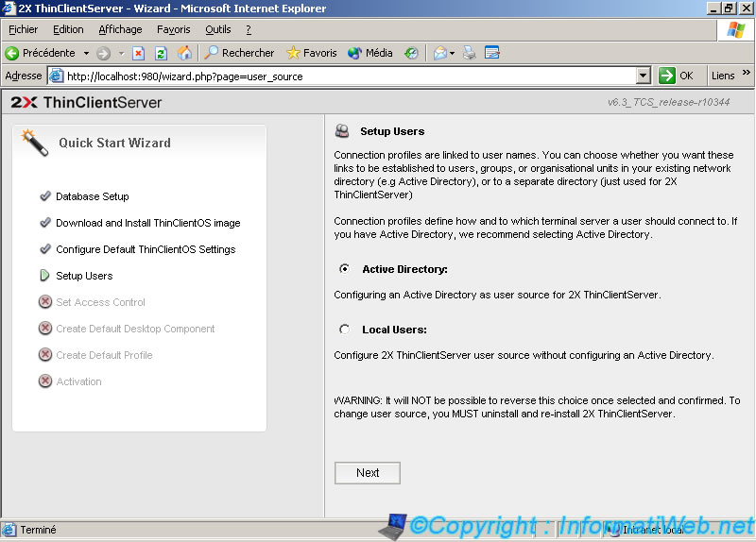Viewport: 756px width, 542px height.
Task: Open the Rechercher search panel
Action: pos(239,53)
